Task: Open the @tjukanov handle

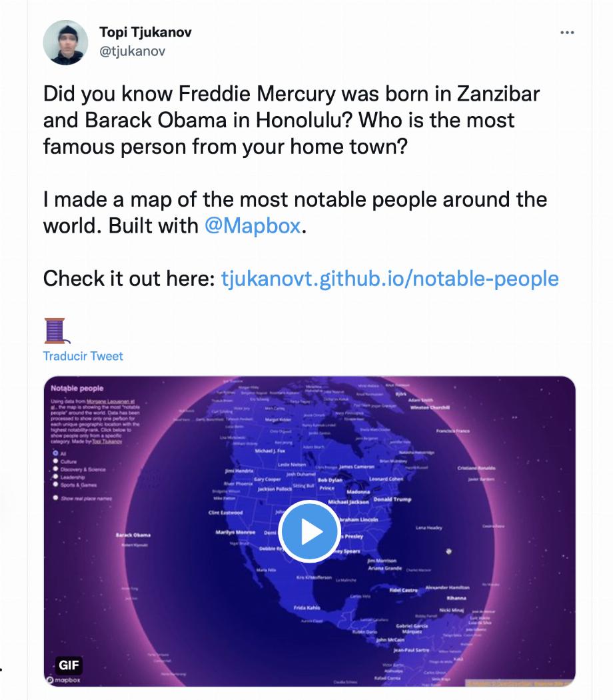Action: coord(133,51)
